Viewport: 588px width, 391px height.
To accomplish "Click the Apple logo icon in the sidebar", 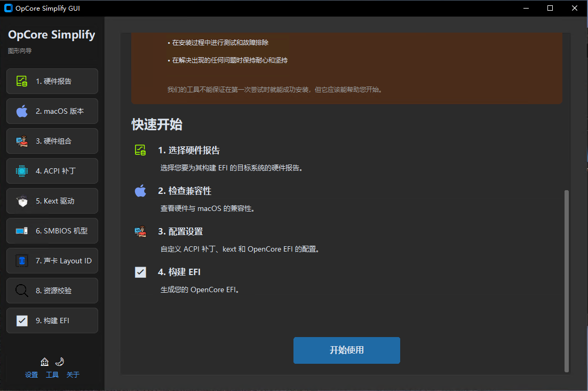I will coord(22,111).
